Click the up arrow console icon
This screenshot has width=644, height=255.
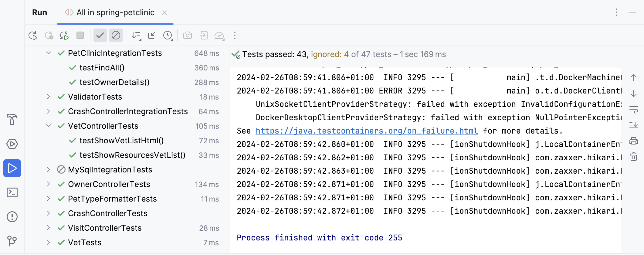tap(634, 78)
